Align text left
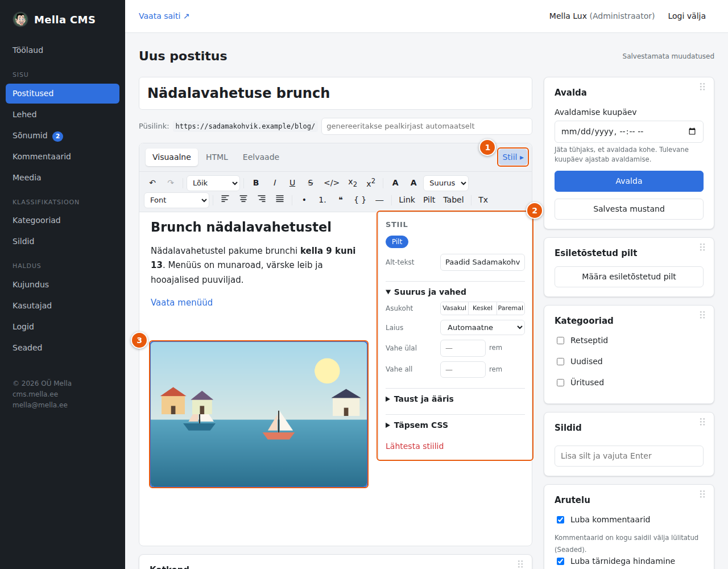728x569 pixels. [x=225, y=200]
